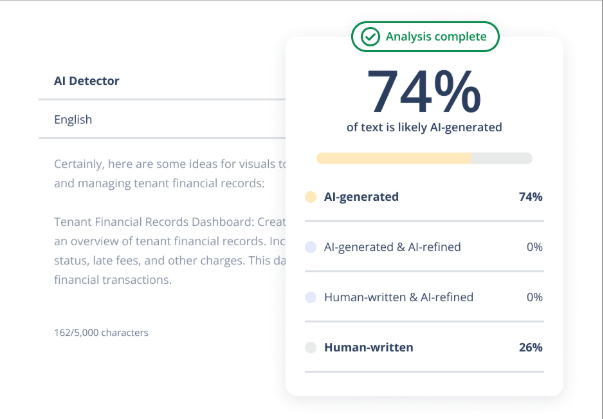Click the text 'of text is likely AI-generated'

pyautogui.click(x=424, y=127)
